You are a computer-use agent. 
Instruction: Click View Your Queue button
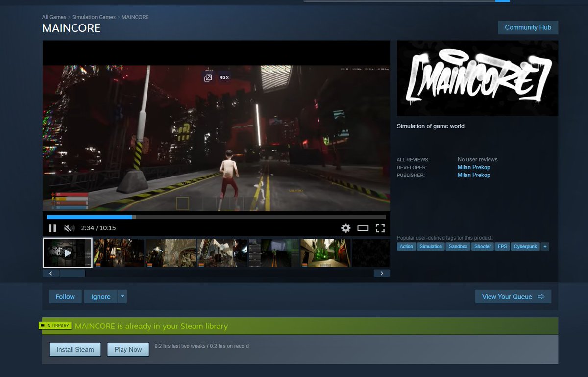click(x=513, y=297)
